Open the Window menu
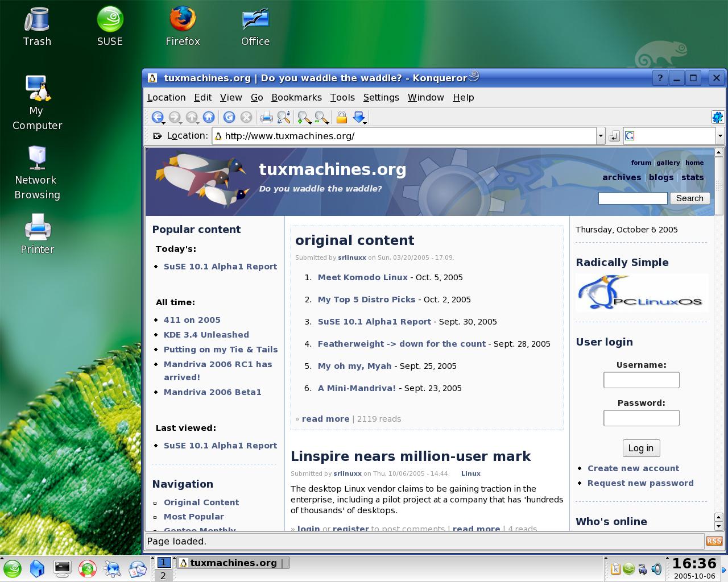This screenshot has height=582, width=728. click(x=425, y=97)
